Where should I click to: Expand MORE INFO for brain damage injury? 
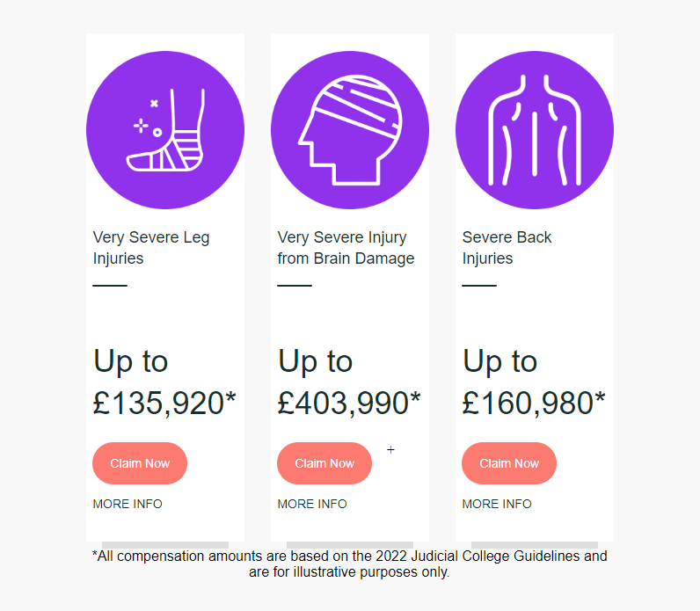pyautogui.click(x=312, y=504)
